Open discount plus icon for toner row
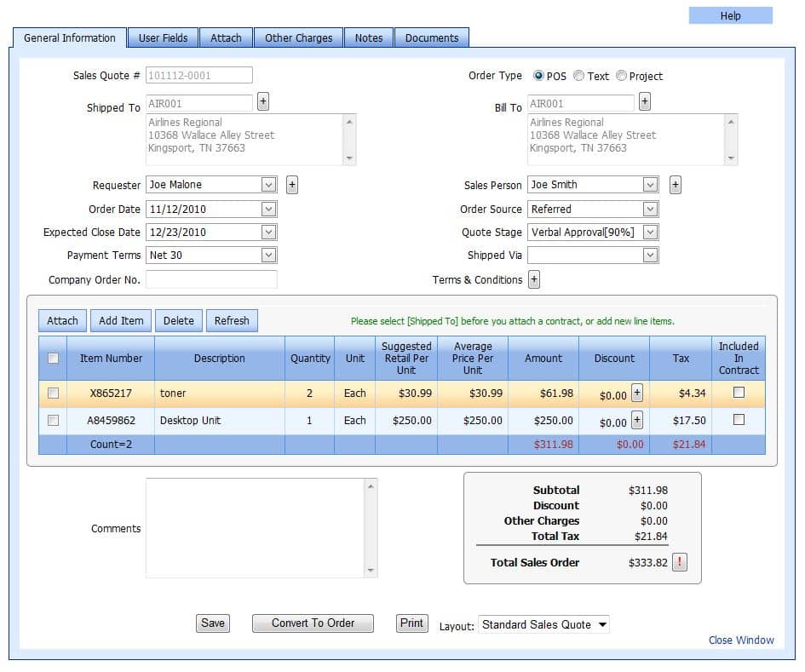This screenshot has height=672, width=805. 637,393
